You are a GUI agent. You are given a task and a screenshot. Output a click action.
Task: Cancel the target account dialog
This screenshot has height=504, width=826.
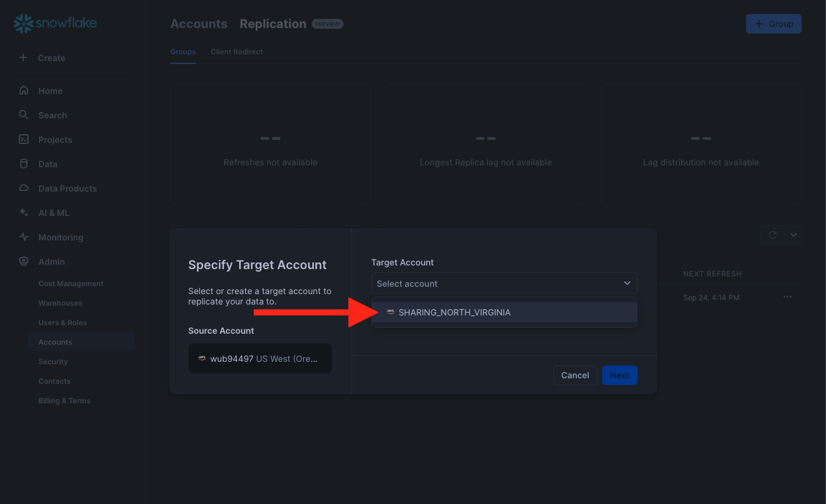point(575,375)
